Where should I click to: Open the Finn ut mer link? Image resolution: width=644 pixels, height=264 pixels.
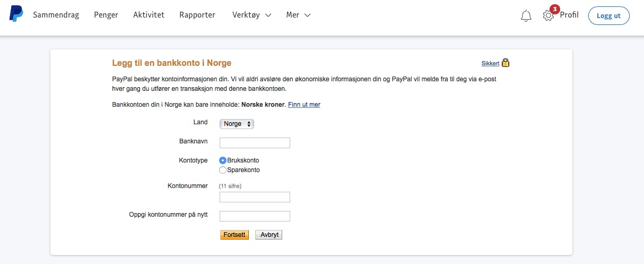[304, 105]
